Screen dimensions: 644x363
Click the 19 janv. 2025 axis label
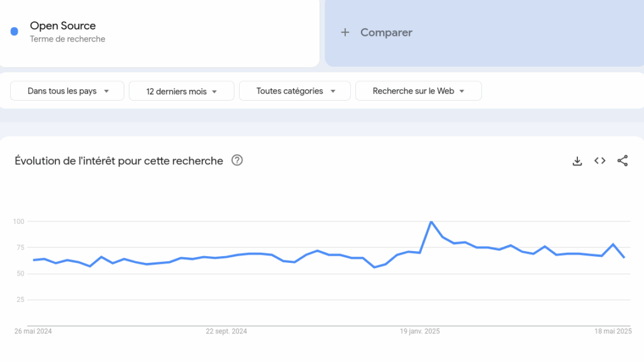419,332
